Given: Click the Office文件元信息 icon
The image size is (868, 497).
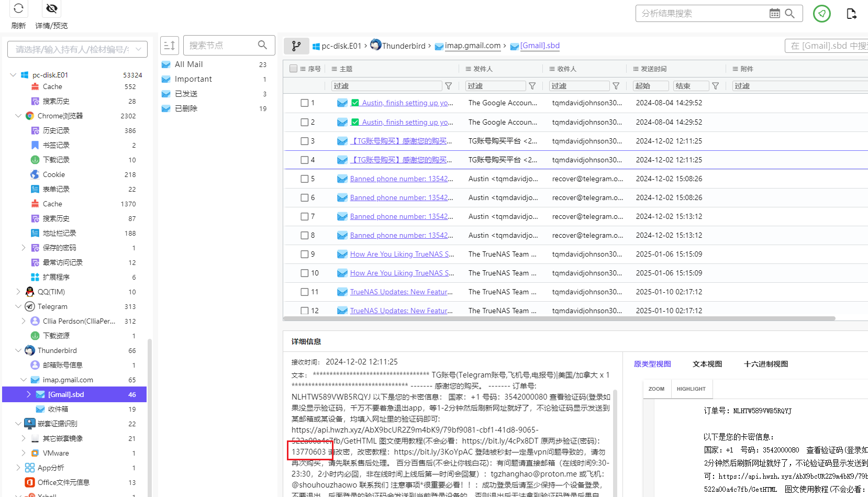Looking at the screenshot, I should (x=30, y=482).
